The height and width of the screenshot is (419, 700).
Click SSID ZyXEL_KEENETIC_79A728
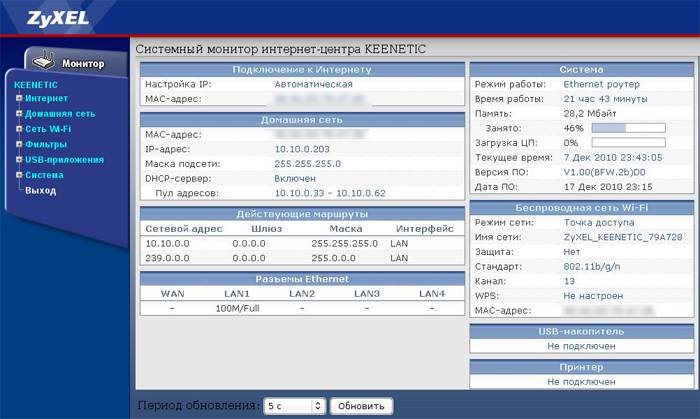623,237
